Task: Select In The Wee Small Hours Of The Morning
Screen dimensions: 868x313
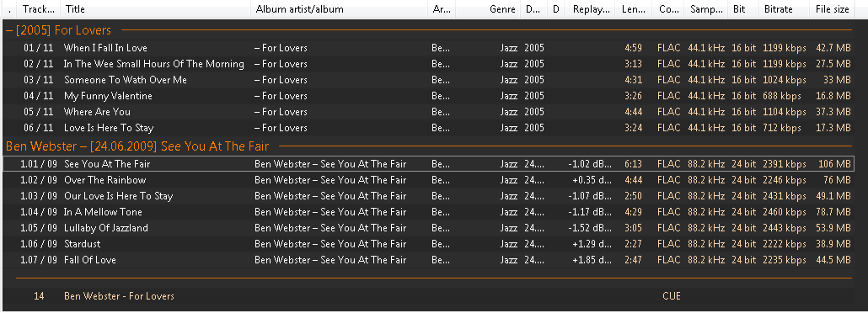Action: [x=154, y=64]
